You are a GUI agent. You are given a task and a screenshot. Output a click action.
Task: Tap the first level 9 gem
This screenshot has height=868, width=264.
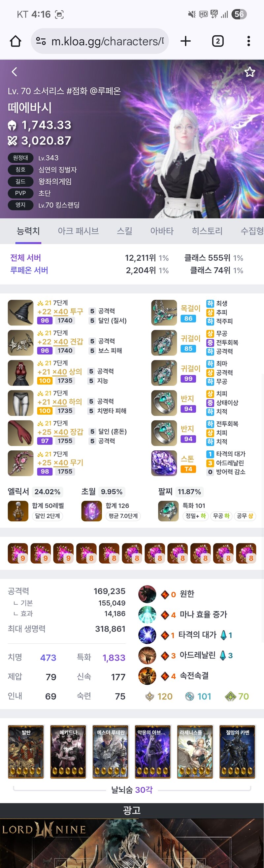click(18, 553)
